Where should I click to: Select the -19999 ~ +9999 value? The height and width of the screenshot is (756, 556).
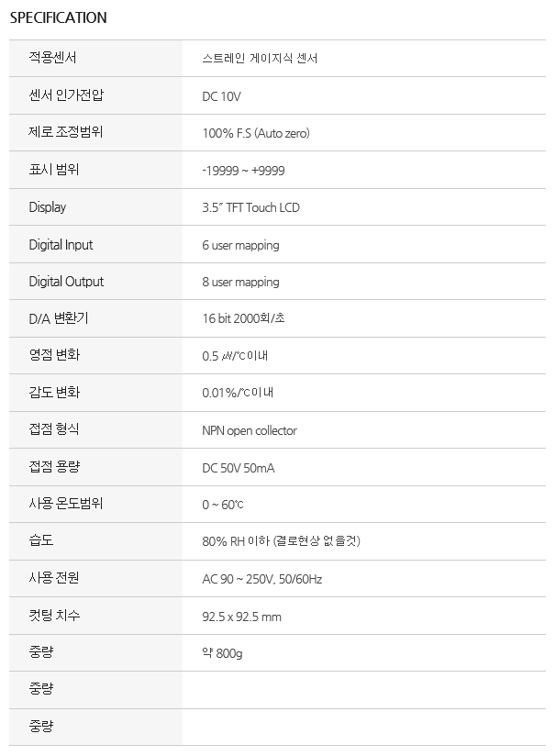point(243,171)
